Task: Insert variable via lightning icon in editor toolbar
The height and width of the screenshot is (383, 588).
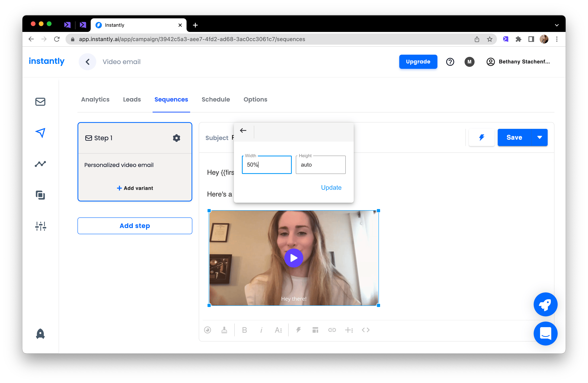Action: coord(298,330)
